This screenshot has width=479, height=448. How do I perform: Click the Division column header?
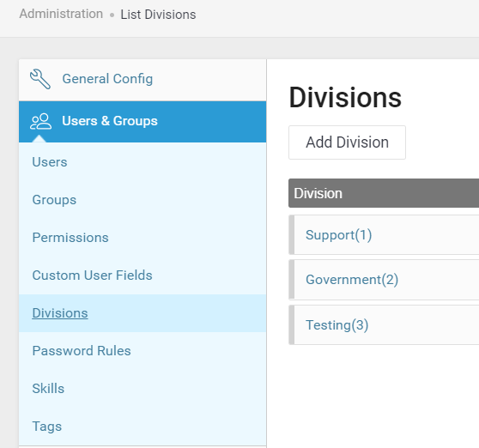tap(384, 193)
